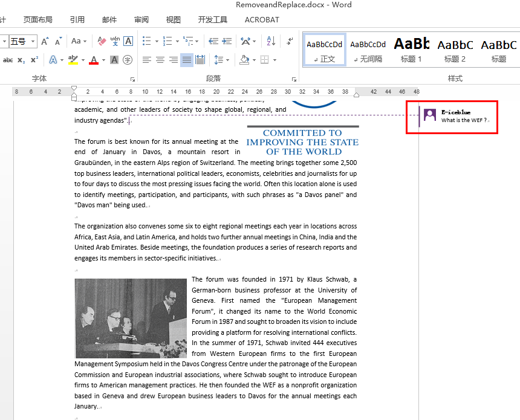
Task: Apply multilevel list
Action: [187, 41]
